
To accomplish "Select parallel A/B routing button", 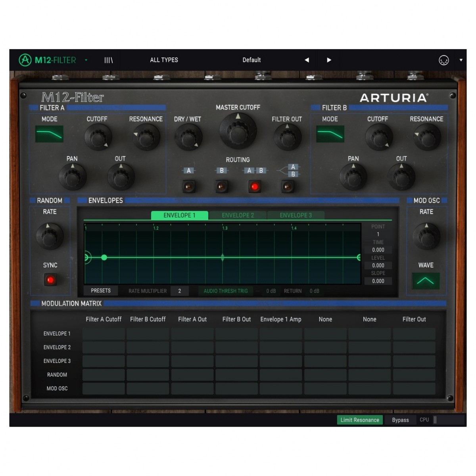I will point(288,186).
